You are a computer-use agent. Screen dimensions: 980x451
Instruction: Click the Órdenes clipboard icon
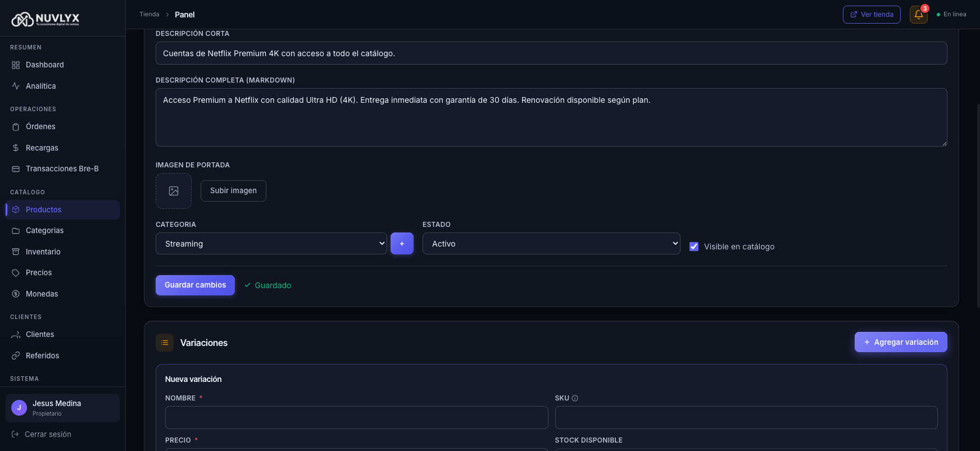[x=16, y=127]
